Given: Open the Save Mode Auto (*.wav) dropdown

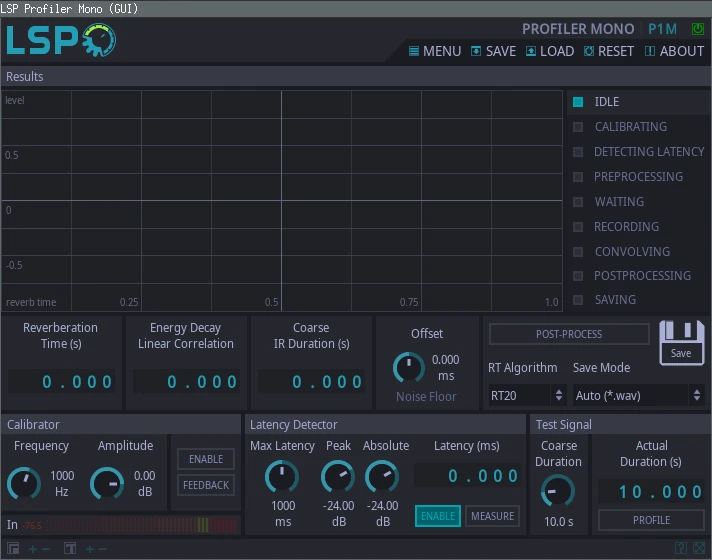Looking at the screenshot, I should click(x=638, y=396).
